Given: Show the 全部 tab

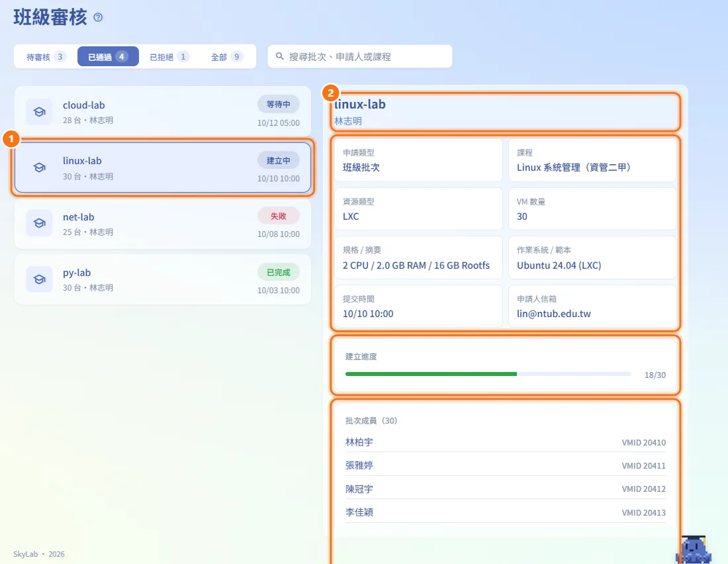Looking at the screenshot, I should tap(226, 57).
